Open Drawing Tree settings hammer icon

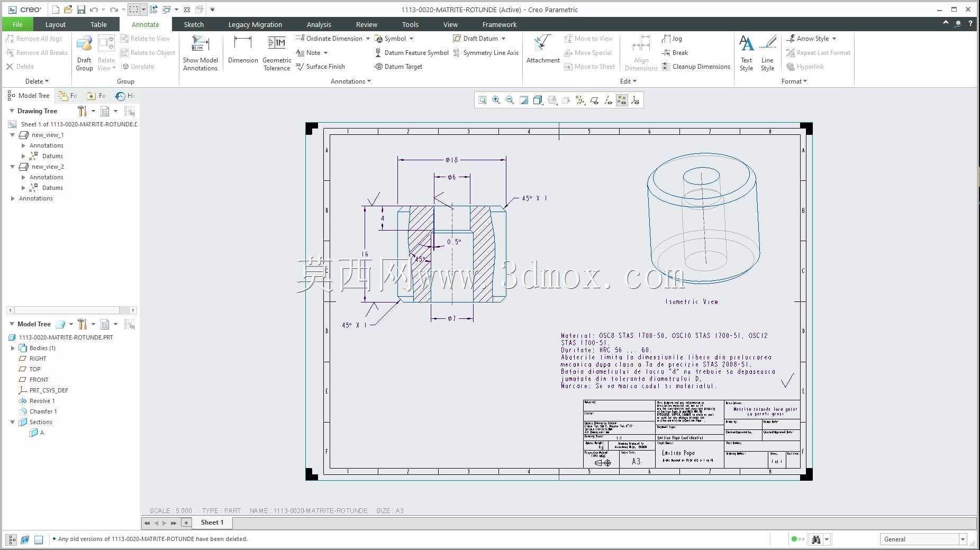(82, 111)
